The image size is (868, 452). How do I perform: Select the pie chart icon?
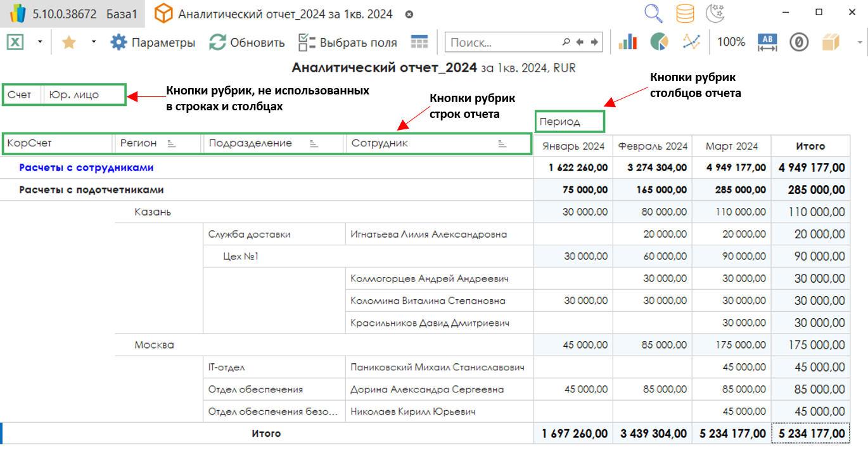[659, 42]
